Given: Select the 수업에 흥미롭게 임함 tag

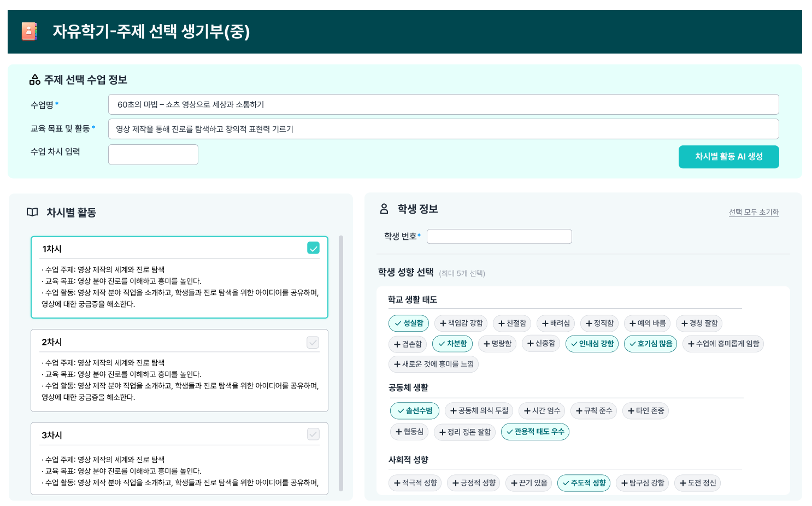Looking at the screenshot, I should [x=723, y=344].
